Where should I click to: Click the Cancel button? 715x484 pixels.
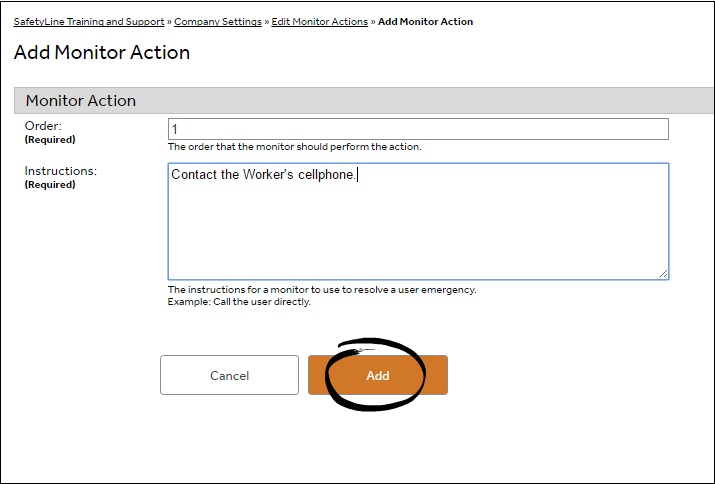pos(229,375)
